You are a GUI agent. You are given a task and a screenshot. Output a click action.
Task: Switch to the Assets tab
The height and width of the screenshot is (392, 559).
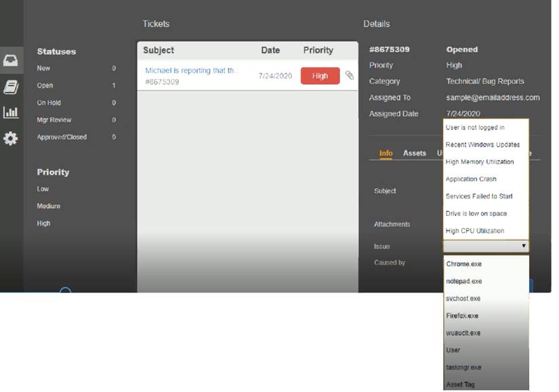tap(414, 153)
